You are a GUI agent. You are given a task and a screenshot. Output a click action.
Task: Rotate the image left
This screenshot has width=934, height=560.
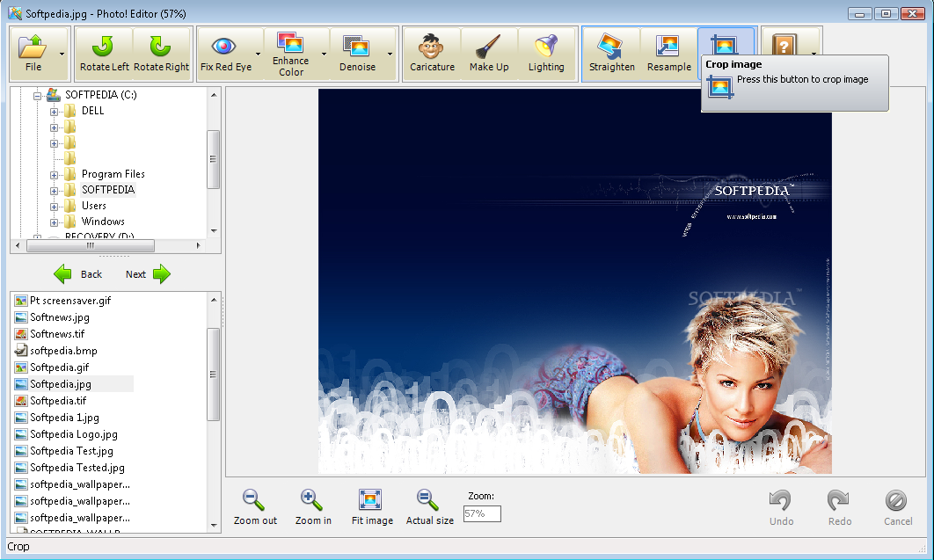pos(105,54)
